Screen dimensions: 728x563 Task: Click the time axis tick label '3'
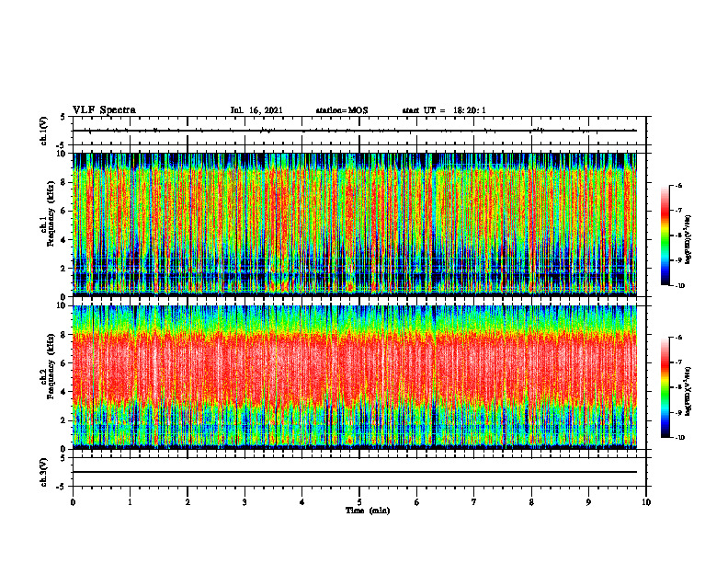click(x=245, y=502)
